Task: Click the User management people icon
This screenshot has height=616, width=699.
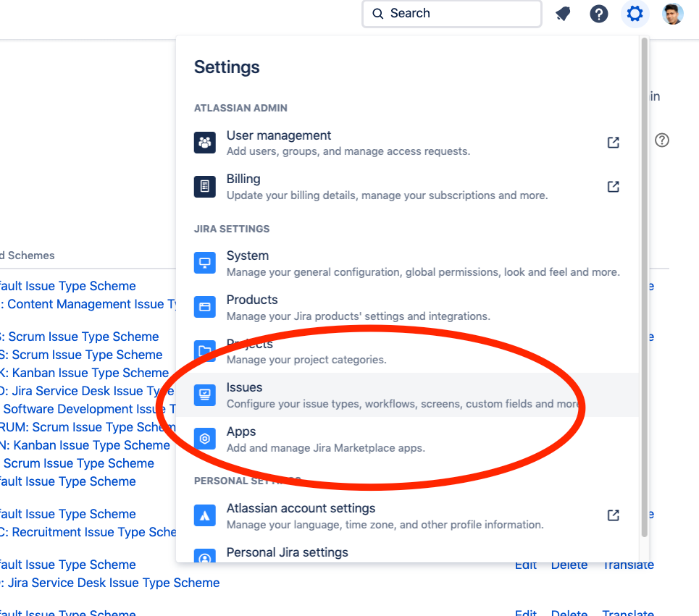Action: pos(204,143)
